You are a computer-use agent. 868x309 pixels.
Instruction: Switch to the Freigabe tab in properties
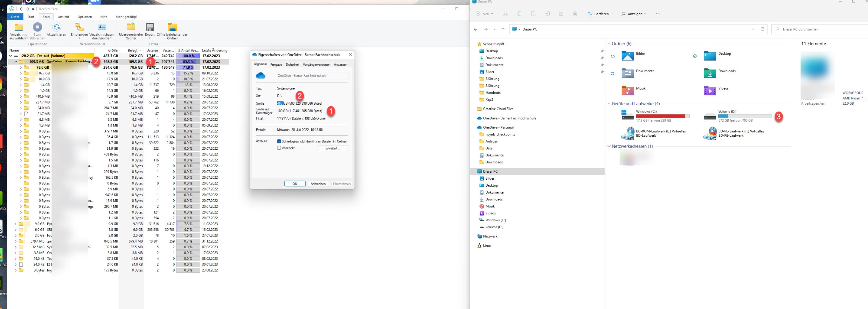tap(276, 65)
